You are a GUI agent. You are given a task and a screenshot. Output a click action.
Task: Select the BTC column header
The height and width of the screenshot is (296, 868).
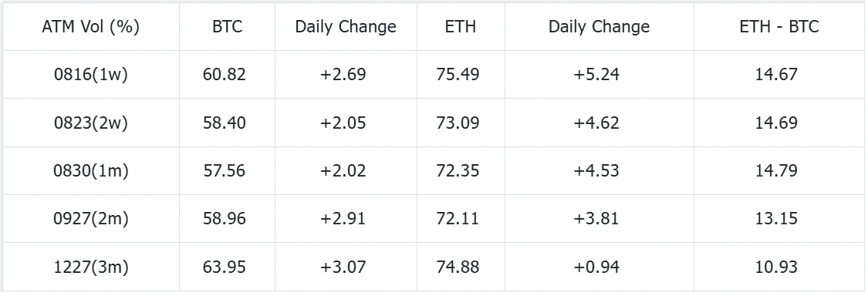(227, 26)
